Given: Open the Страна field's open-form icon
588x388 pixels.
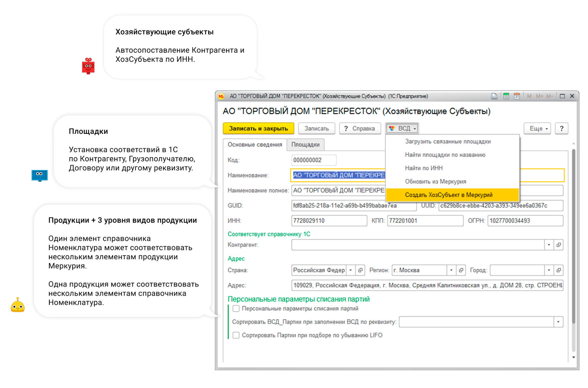Looking at the screenshot, I should [360, 270].
